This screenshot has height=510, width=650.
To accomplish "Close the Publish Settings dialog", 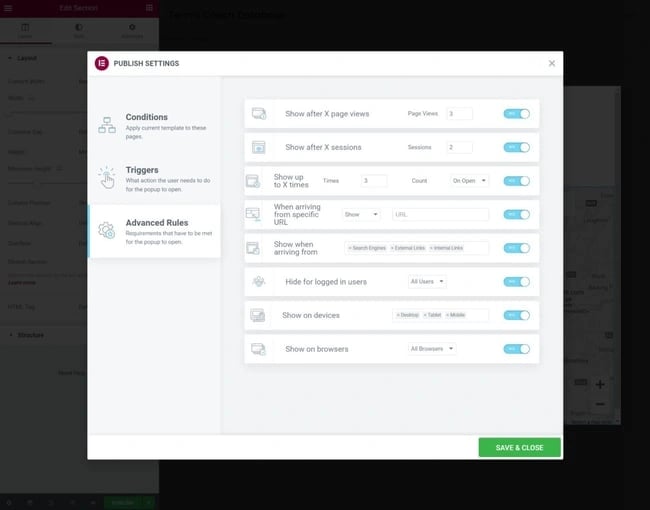I will tap(551, 63).
